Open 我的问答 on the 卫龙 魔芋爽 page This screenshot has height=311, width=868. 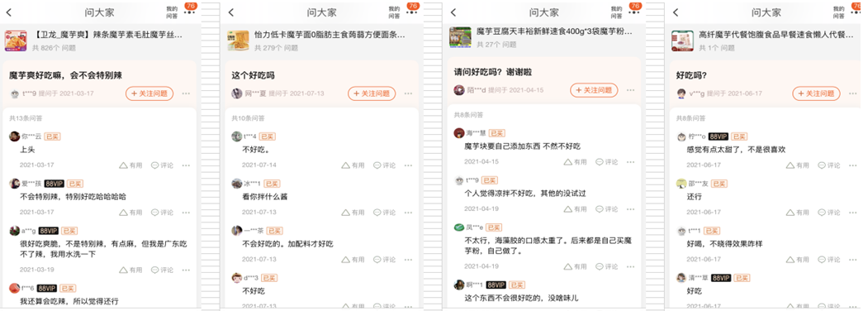(x=172, y=12)
